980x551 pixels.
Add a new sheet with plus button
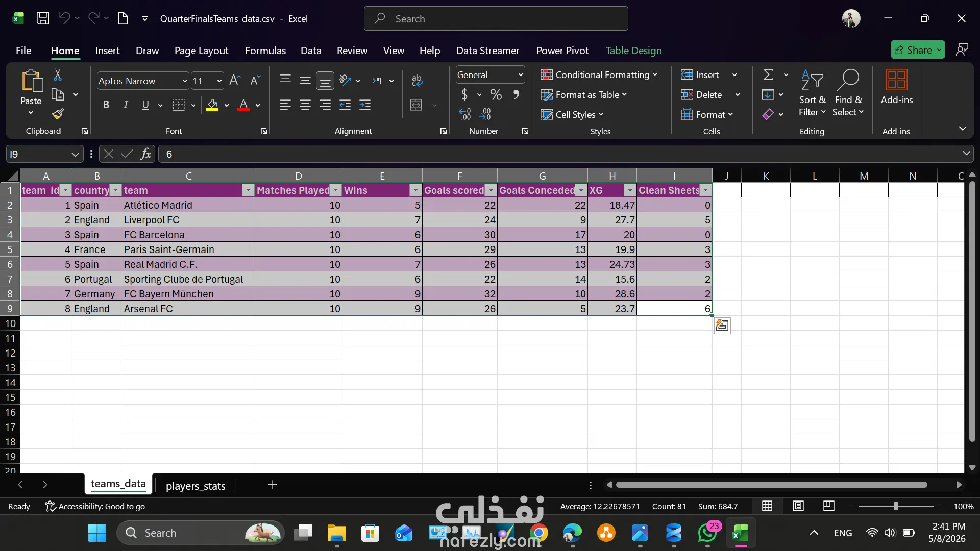pyautogui.click(x=273, y=485)
